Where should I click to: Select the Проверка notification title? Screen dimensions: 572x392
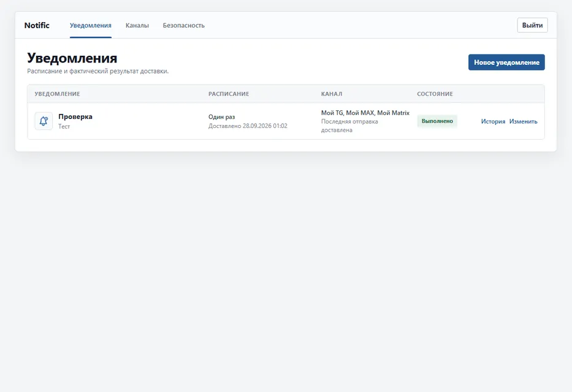pyautogui.click(x=75, y=116)
